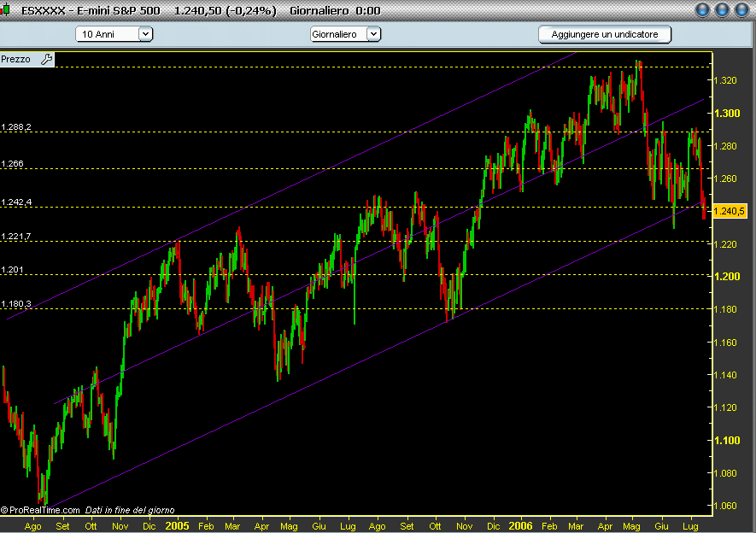
Task: Click the 1.100 price axis label
Action: [727, 440]
